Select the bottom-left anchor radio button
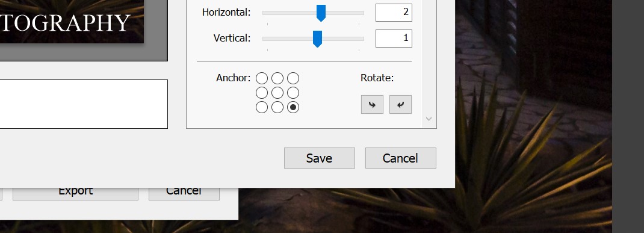The height and width of the screenshot is (233, 644). (x=262, y=107)
